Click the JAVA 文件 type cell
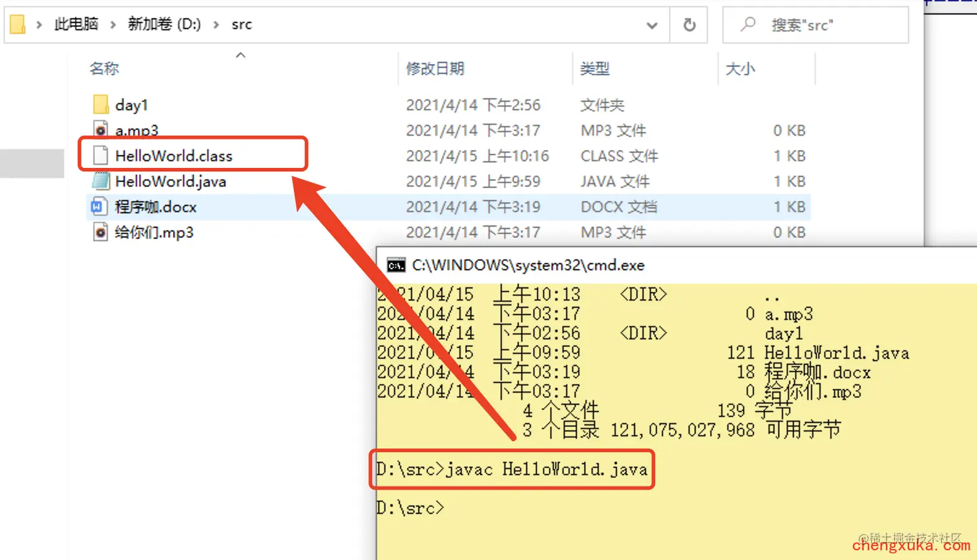 click(x=615, y=181)
